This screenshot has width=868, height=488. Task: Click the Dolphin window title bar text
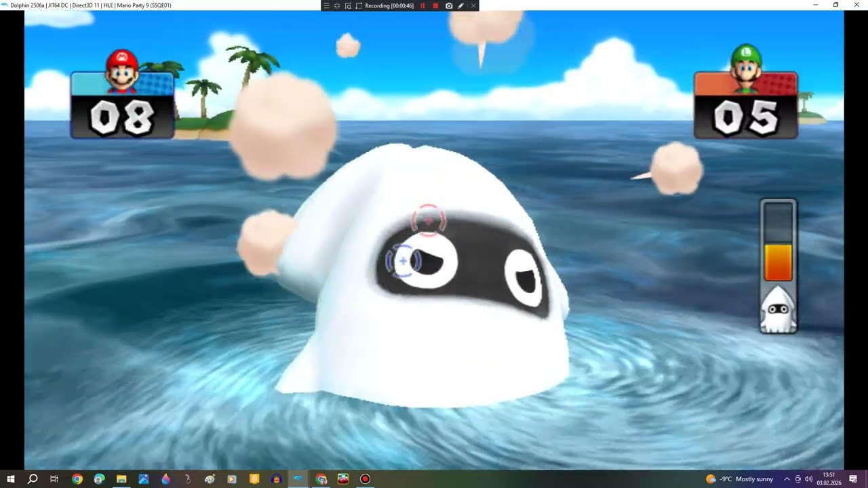point(90,5)
